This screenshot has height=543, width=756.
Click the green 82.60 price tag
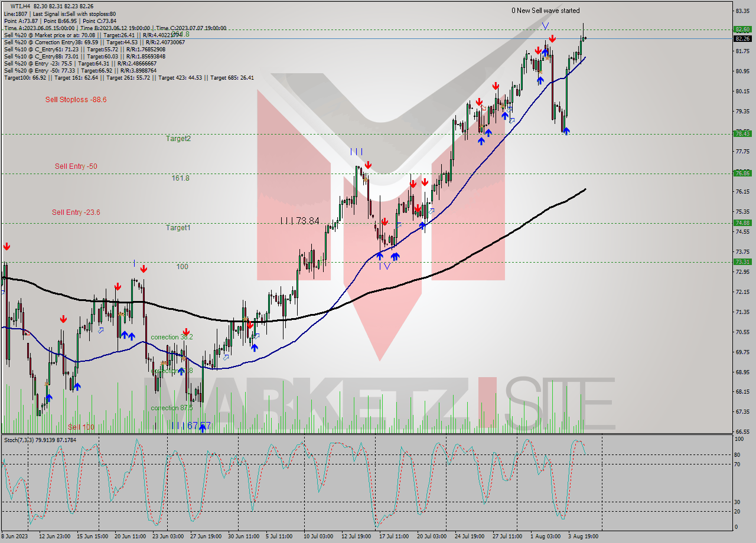coord(742,29)
